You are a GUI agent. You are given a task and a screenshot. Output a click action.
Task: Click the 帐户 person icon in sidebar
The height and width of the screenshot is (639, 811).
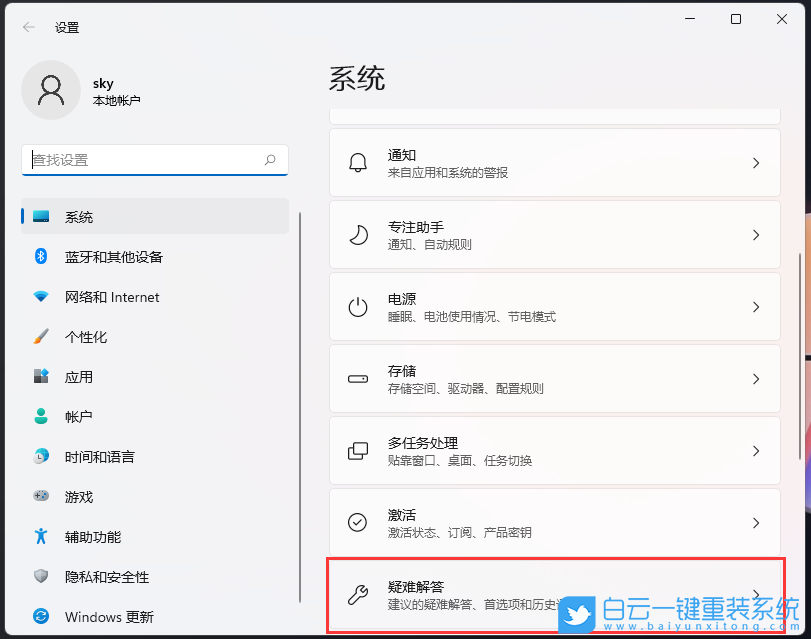(41, 417)
